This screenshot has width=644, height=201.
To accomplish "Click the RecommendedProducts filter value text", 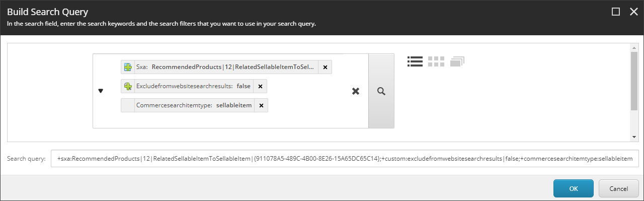I will click(x=233, y=67).
